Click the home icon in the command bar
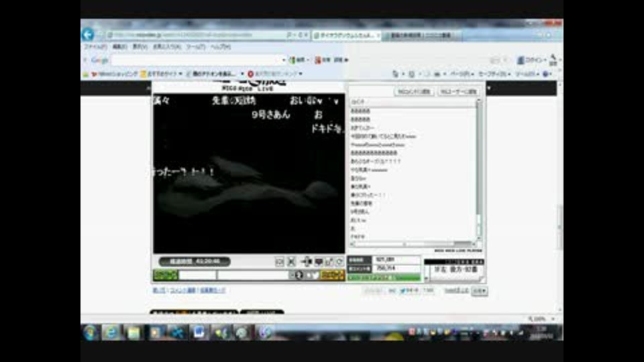Image resolution: width=644 pixels, height=362 pixels. 395,74
